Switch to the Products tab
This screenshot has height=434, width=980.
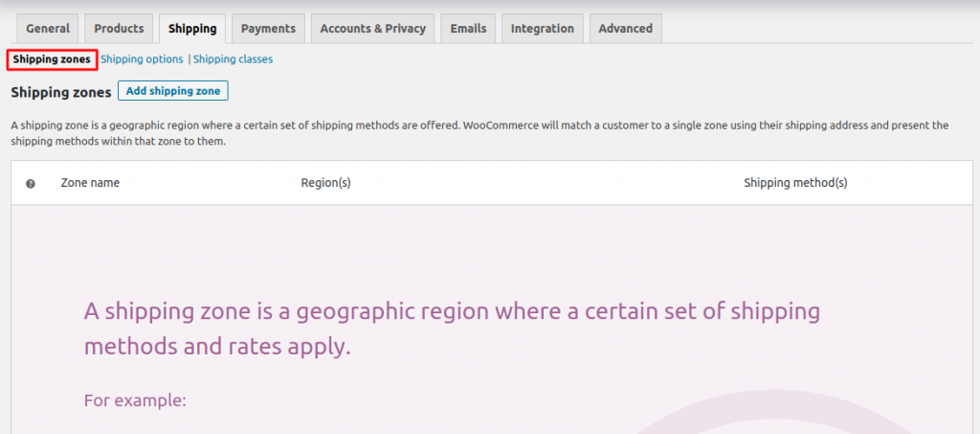point(119,29)
